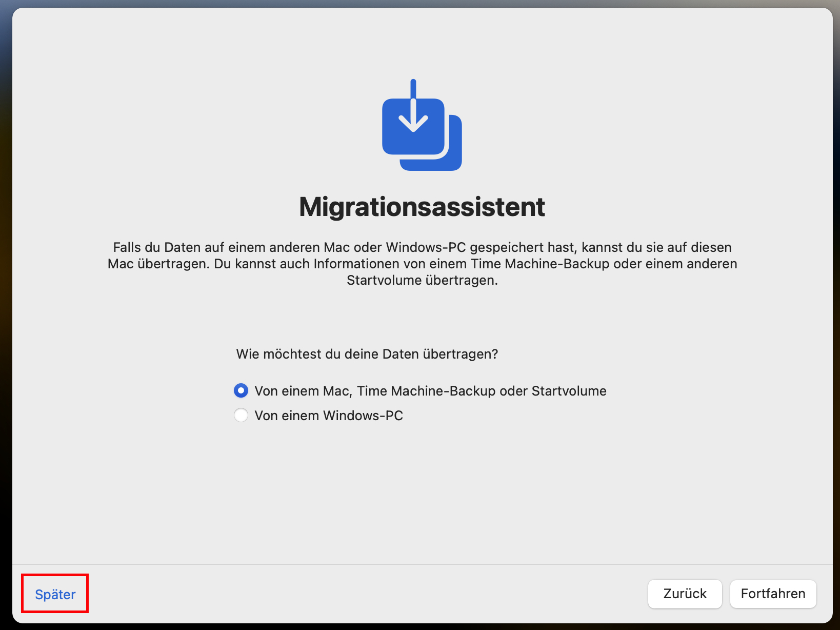The image size is (840, 630).
Task: Click the desktop wallpaper strip left of window
Action: tap(6, 308)
